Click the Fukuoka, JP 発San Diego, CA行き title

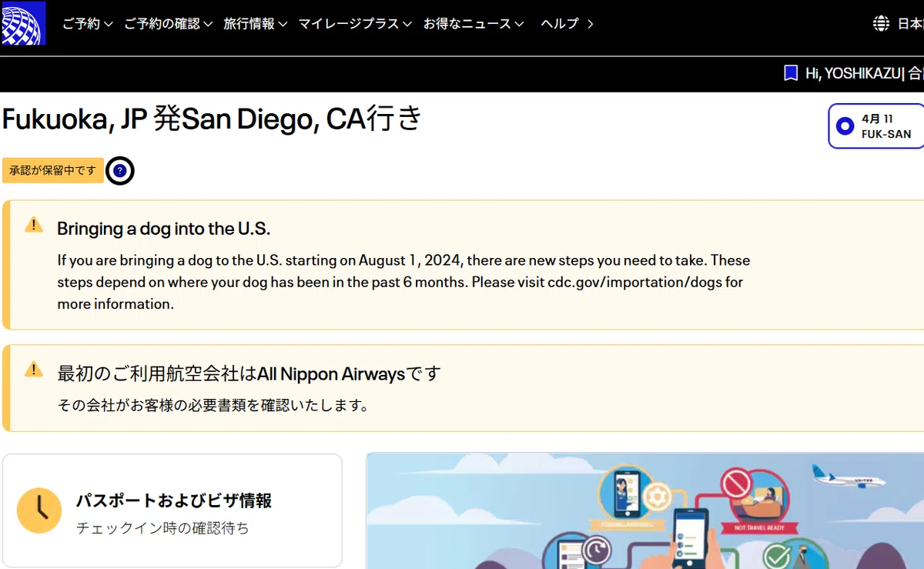pyautogui.click(x=213, y=120)
